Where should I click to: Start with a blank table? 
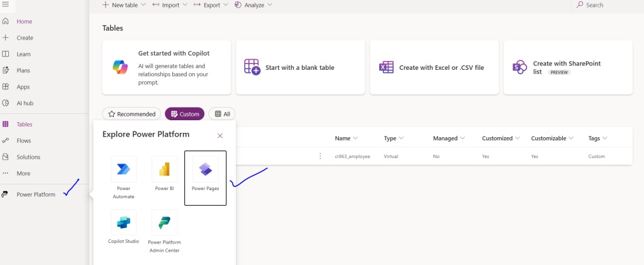pos(300,67)
